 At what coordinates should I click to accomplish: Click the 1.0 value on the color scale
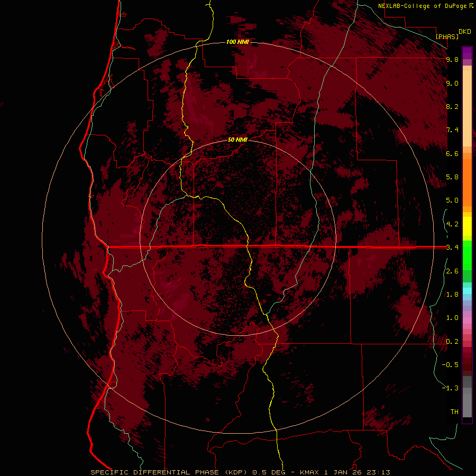[452, 318]
